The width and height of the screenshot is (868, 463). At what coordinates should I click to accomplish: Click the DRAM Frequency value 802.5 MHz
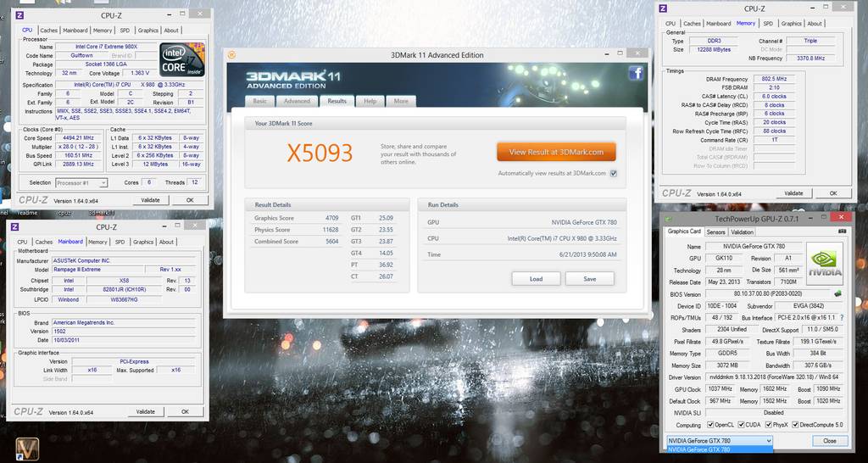[774, 79]
